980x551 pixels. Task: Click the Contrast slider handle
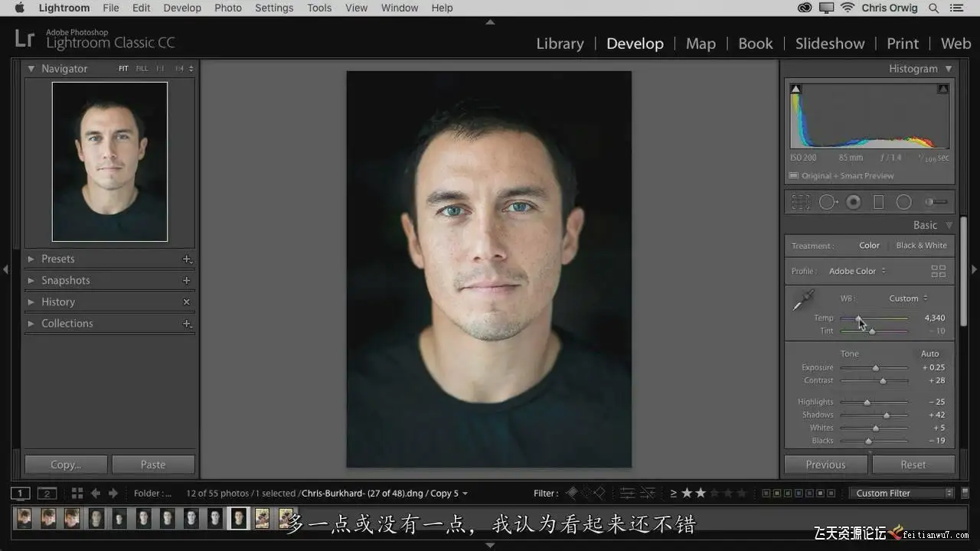click(x=883, y=380)
